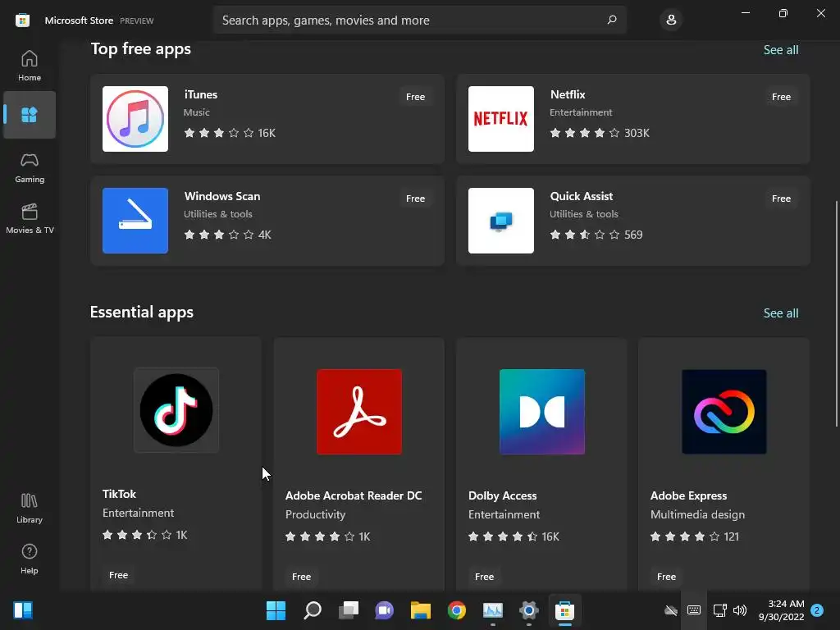Click the Microsoft Store logo in title bar
840x630 pixels.
click(x=22, y=21)
